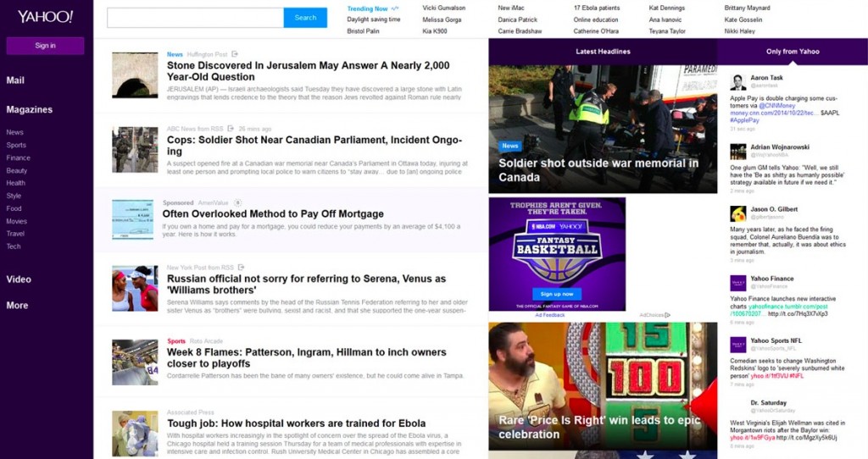Open Russian official Williams brothers headline

click(306, 285)
